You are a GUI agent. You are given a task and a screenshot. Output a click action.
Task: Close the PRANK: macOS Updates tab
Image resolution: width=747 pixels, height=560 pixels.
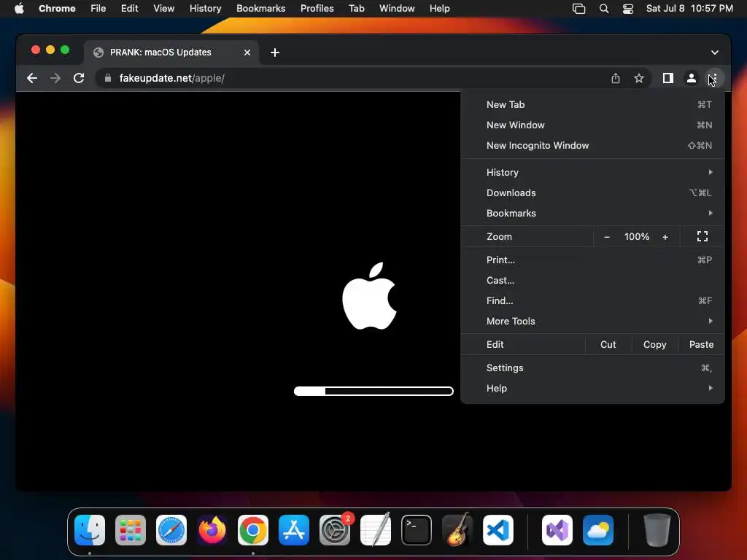point(247,52)
